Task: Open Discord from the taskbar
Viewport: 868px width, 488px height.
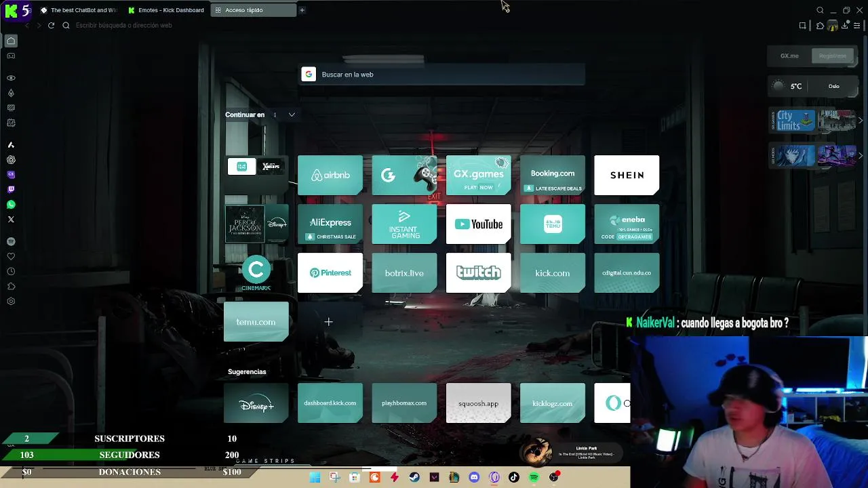Action: click(x=474, y=477)
